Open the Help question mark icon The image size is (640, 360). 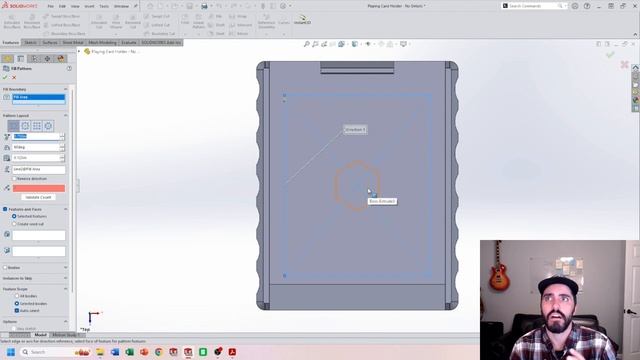tap(587, 6)
